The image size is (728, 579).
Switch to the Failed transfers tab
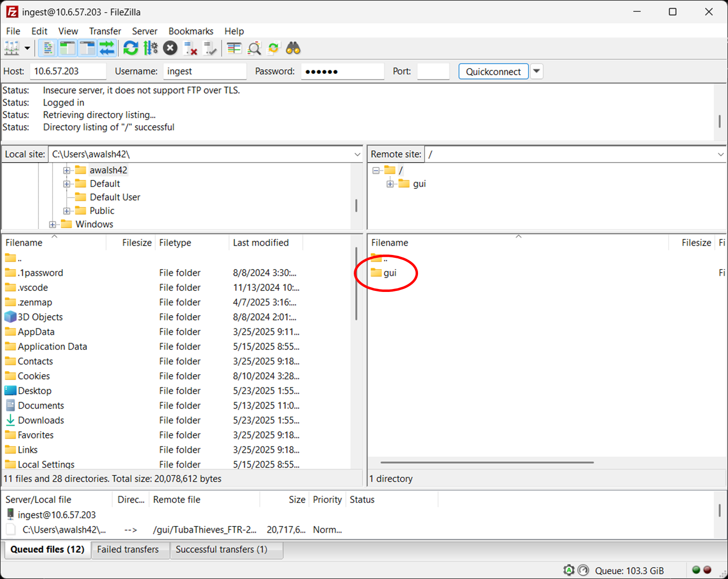(127, 549)
